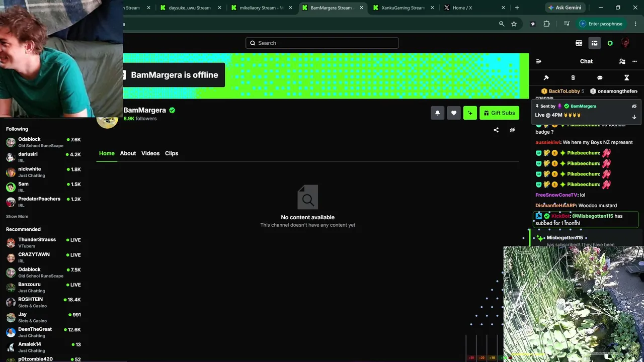Click the speech bubble icon in chat toolbar
Screen dimensions: 644x362
(600, 78)
